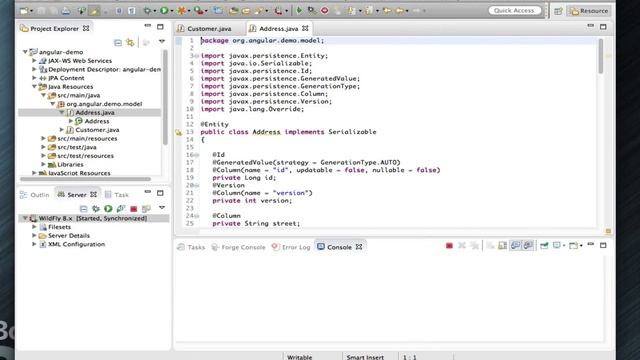Click the green Run button in main toolbar
This screenshot has height=360, width=640.
pos(164,11)
